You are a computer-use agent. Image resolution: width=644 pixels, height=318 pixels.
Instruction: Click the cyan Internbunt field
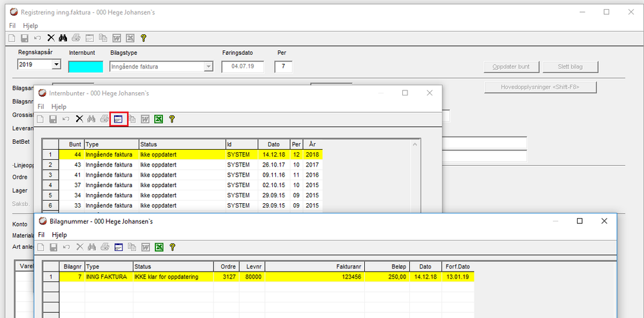click(85, 66)
